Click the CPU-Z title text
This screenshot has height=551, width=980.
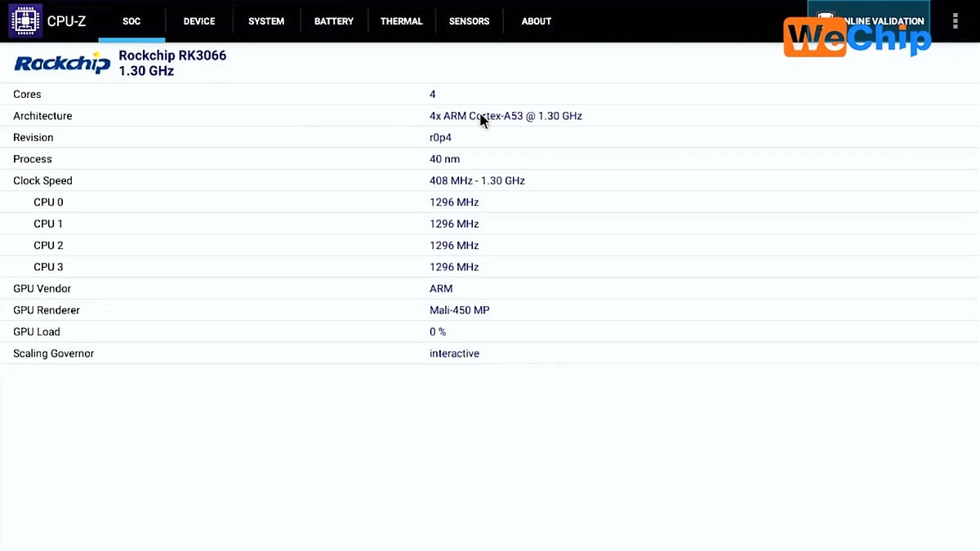pos(66,21)
